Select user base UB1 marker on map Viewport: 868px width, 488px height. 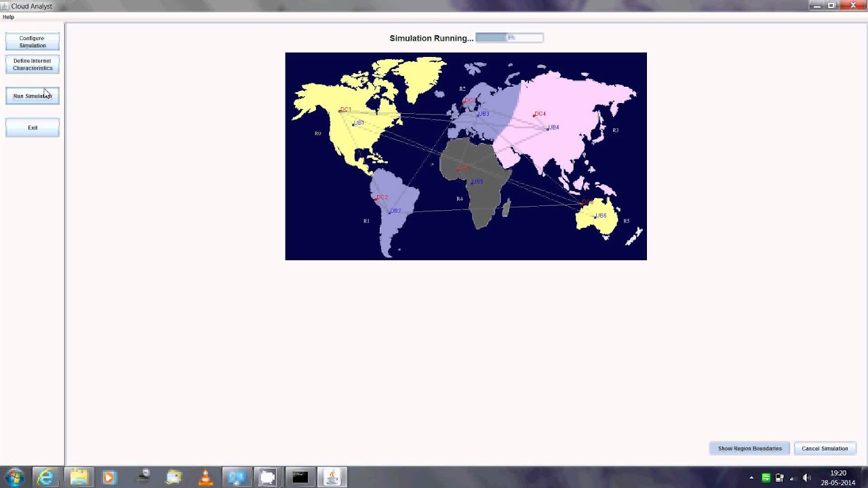point(358,123)
